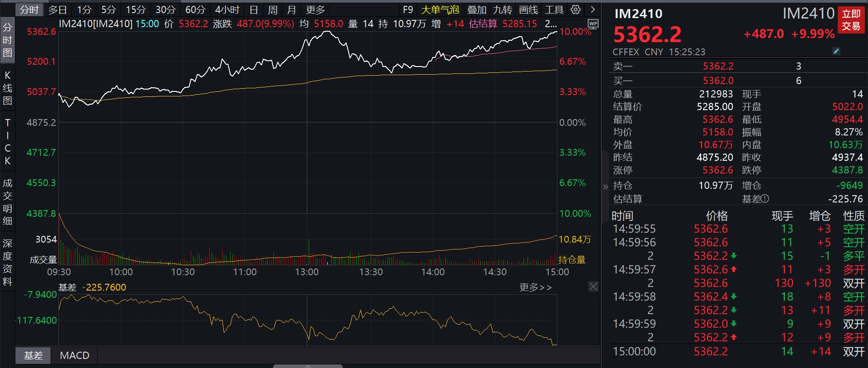Open the 更多 period dropdown
868x368 pixels.
point(315,10)
